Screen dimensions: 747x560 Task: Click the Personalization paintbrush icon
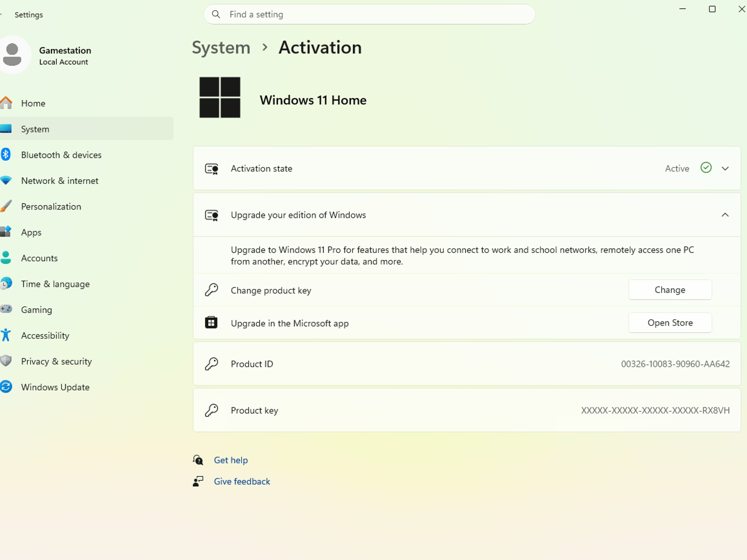point(6,206)
